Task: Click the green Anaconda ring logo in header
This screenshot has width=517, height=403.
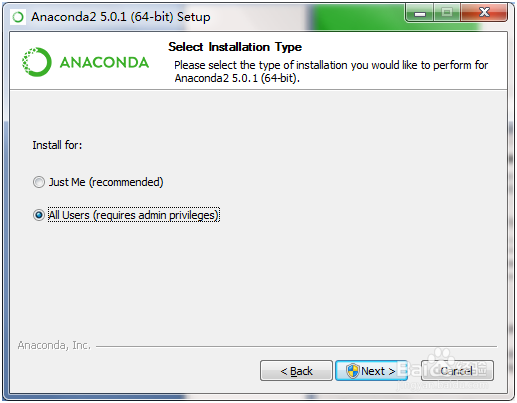Action: tap(37, 62)
